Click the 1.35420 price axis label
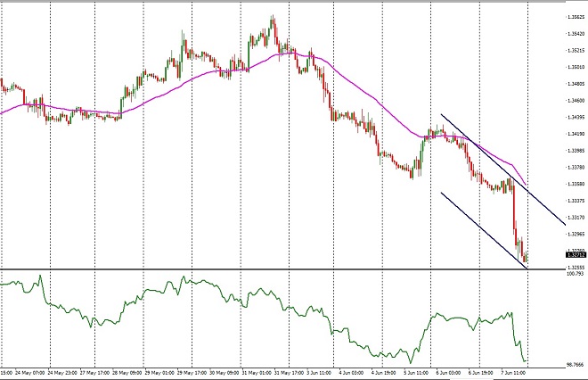Viewport: 588px width, 380px height. pos(576,34)
